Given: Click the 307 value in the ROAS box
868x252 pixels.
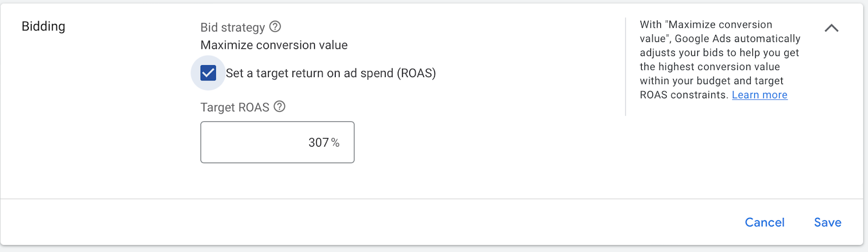Looking at the screenshot, I should coord(318,143).
